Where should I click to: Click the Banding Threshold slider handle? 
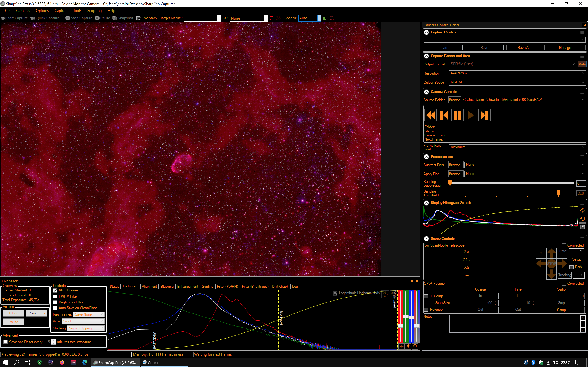(558, 193)
